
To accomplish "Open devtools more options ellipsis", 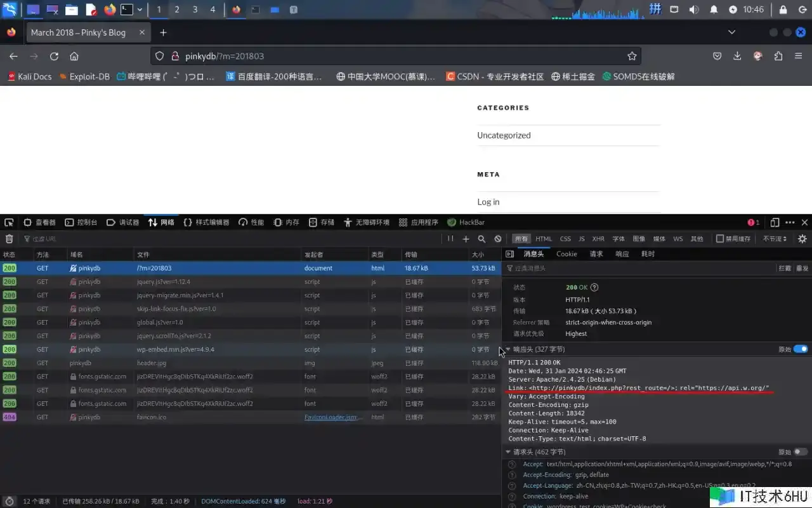I will [x=790, y=222].
